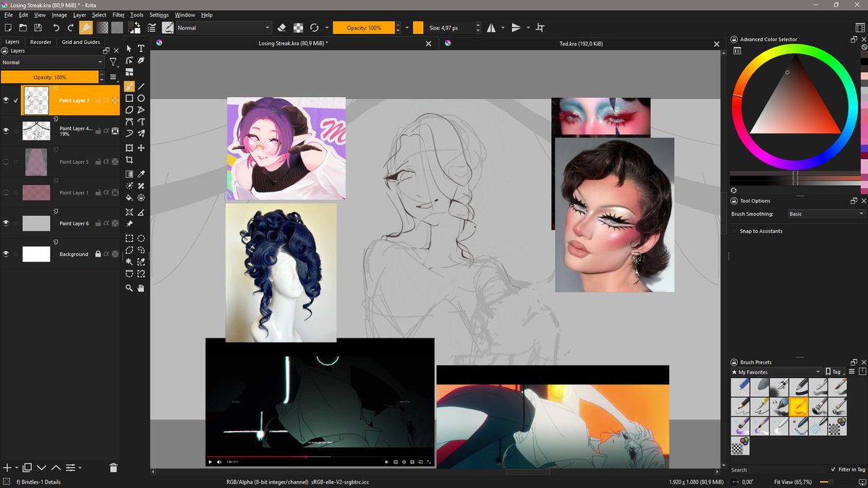Toggle vertical mirror tool
Screen dimensions: 868x488
point(516,27)
